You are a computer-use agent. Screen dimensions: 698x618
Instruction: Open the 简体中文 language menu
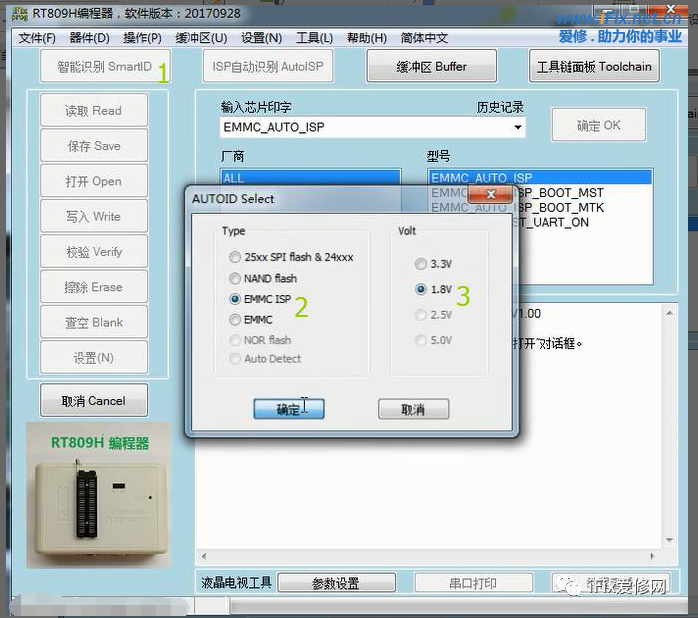[424, 38]
